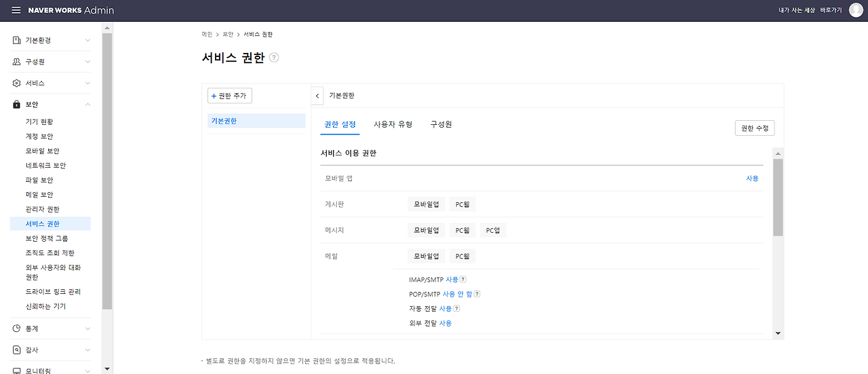Open help icon next to 서비스 권한 title
The height and width of the screenshot is (374, 868).
pos(274,58)
